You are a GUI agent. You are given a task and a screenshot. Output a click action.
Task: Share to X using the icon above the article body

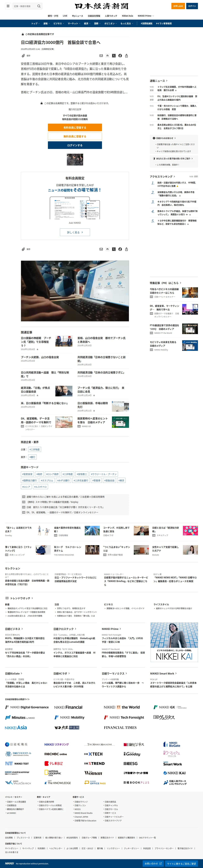114,56
